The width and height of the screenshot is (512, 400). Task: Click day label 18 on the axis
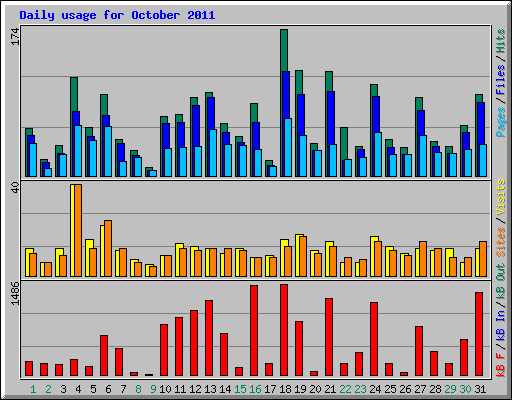pyautogui.click(x=285, y=389)
